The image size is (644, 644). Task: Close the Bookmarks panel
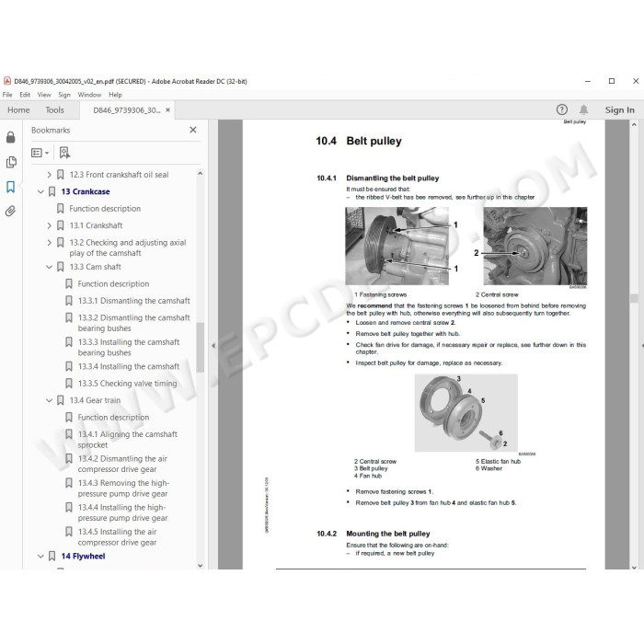[193, 130]
